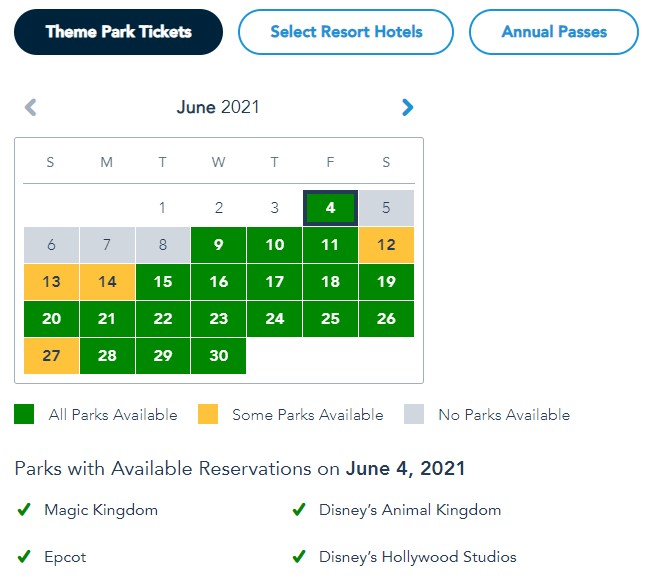Select June 30 on calendar
The height and width of the screenshot is (582, 659).
click(219, 356)
